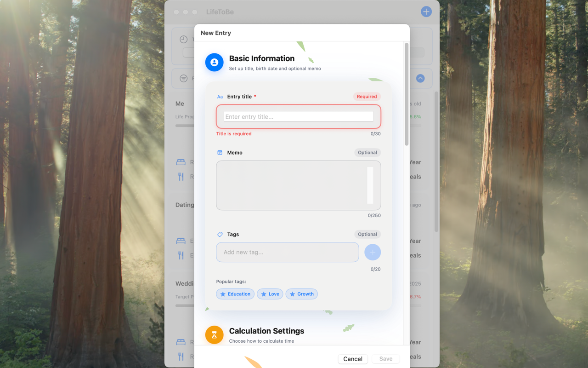
Task: Click the fork-and-knife icon under the Me entry
Action: click(x=181, y=177)
